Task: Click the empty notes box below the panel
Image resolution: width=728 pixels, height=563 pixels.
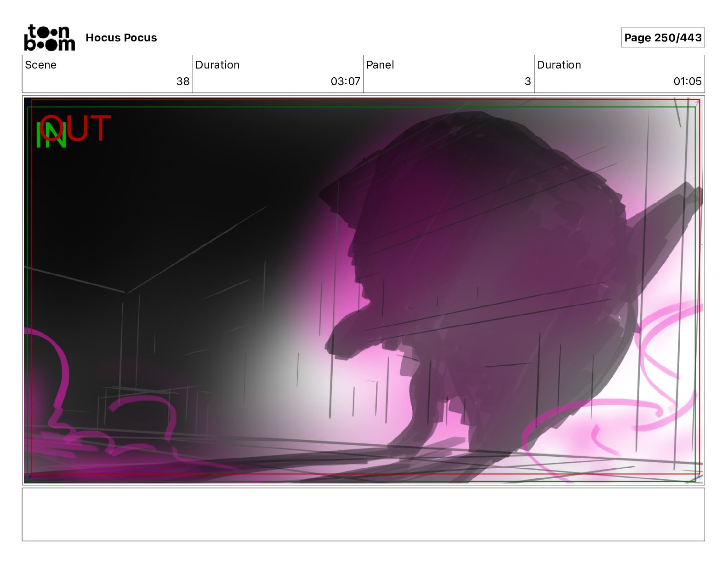Action: (363, 514)
